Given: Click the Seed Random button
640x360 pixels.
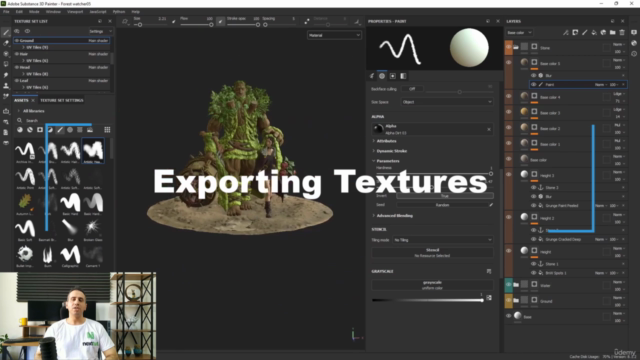Looking at the screenshot, I should (442, 205).
